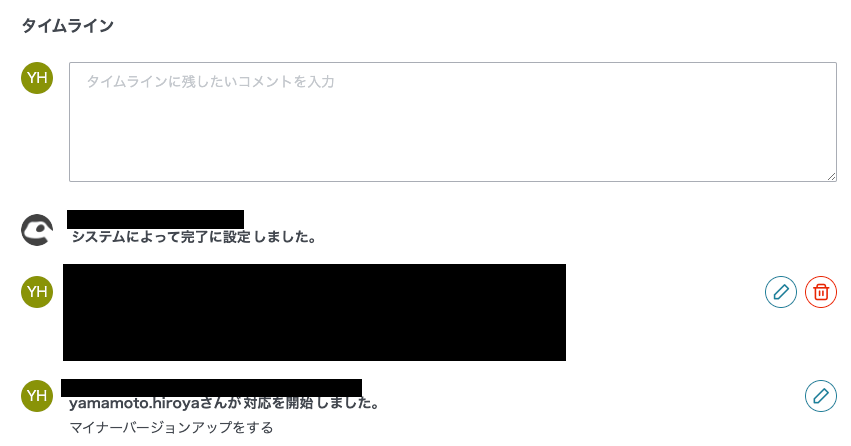Image resolution: width=851 pixels, height=446 pixels.
Task: Click the YH avatar beside the yamamoto.hiroya entry
Action: (37, 396)
